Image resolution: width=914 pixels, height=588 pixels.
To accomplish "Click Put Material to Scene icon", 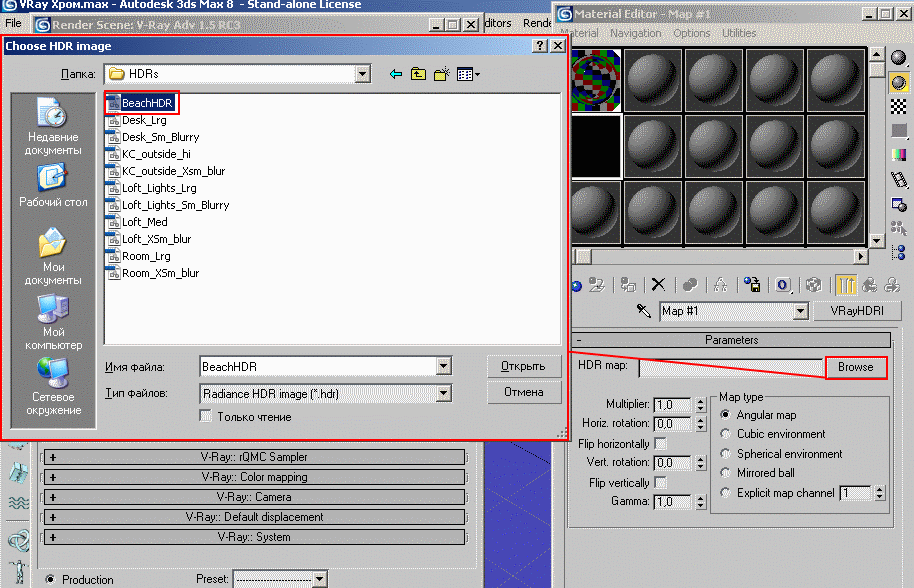I will point(597,285).
